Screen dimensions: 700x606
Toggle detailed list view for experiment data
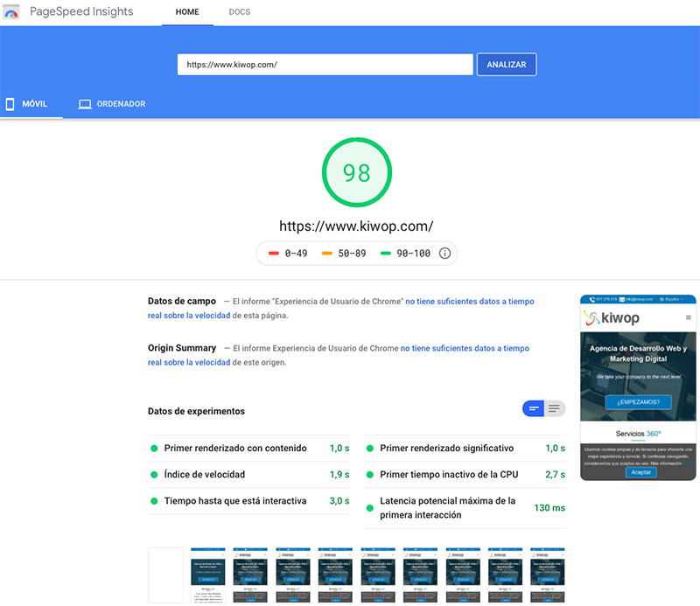(555, 408)
